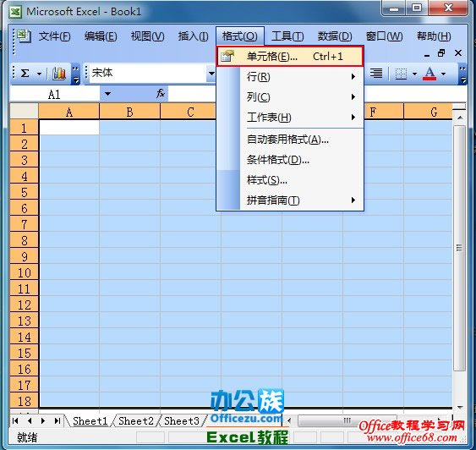
Task: Click the Chart Wizard icon
Action: pyautogui.click(x=59, y=74)
